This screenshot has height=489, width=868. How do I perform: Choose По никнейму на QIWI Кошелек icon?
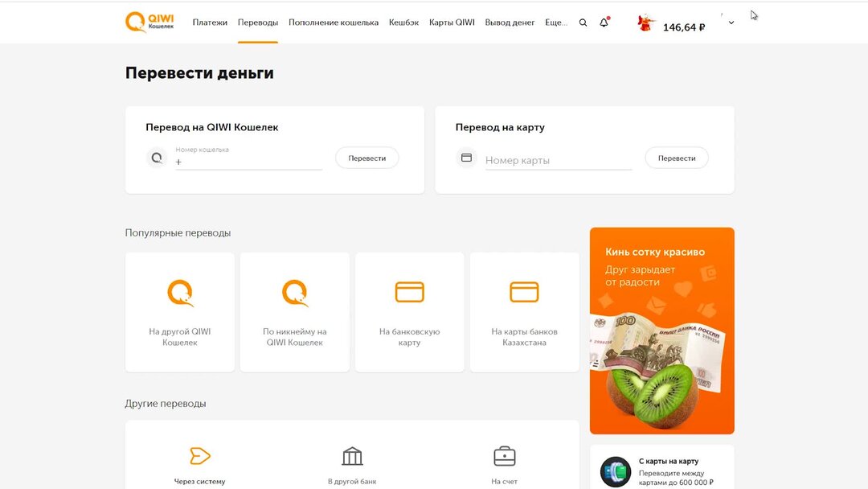click(x=294, y=293)
